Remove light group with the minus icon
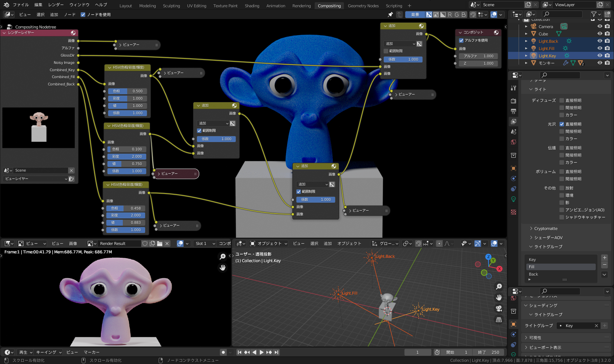 tap(604, 265)
